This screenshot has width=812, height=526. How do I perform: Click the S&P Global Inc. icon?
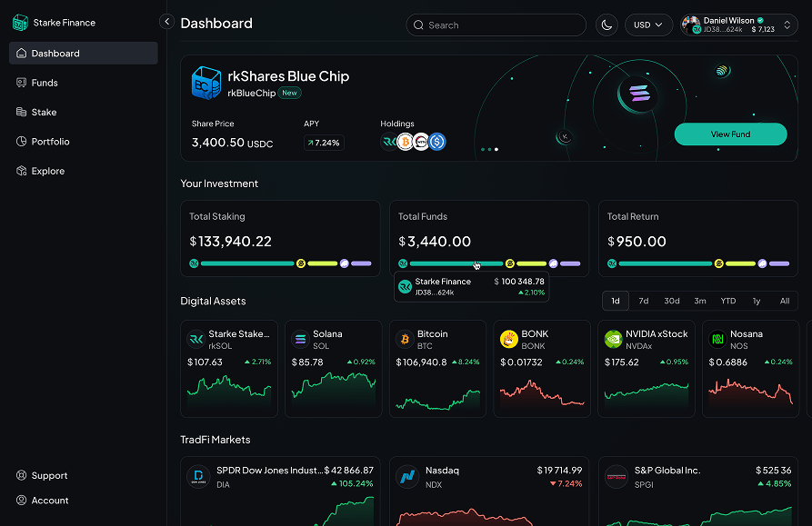617,476
